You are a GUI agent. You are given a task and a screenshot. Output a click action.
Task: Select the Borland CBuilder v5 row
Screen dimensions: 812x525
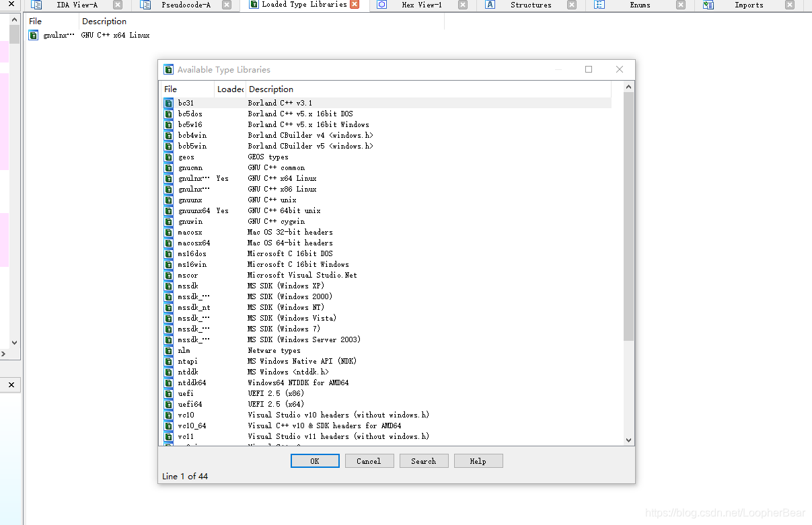coord(387,146)
